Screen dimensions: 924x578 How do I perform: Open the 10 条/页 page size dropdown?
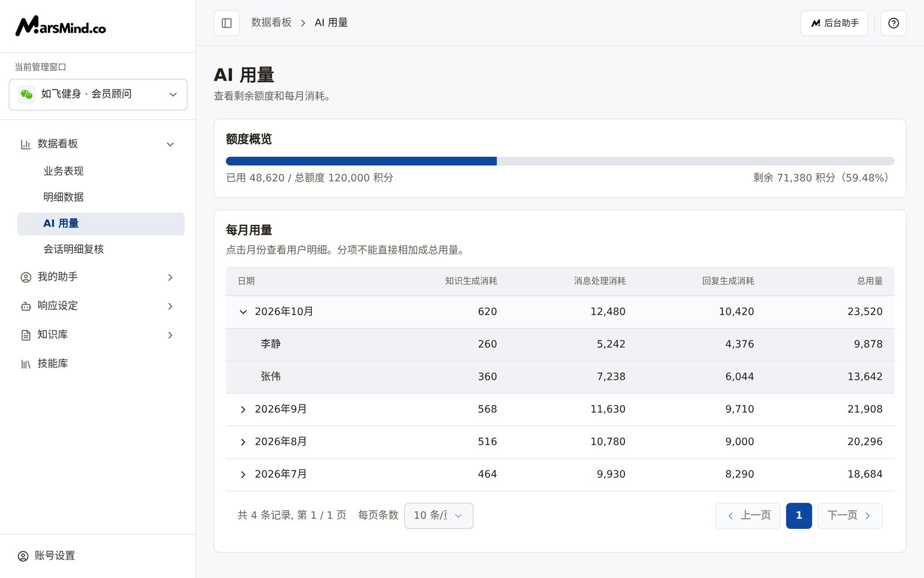click(439, 516)
